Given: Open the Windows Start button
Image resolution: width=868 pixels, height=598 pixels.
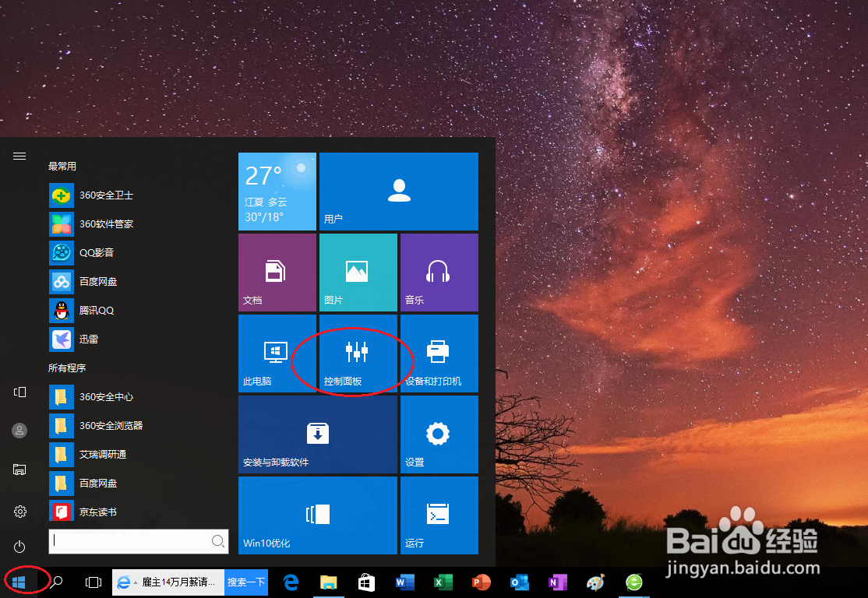Looking at the screenshot, I should coord(19,582).
